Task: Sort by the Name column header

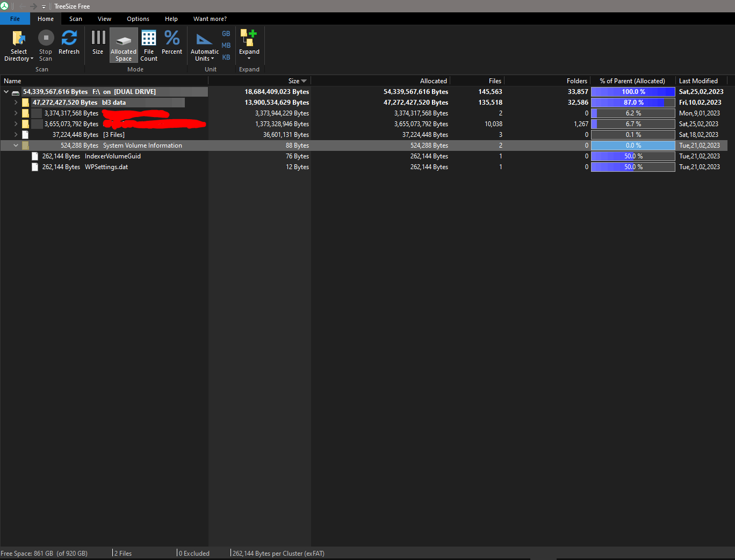Action: pyautogui.click(x=104, y=81)
